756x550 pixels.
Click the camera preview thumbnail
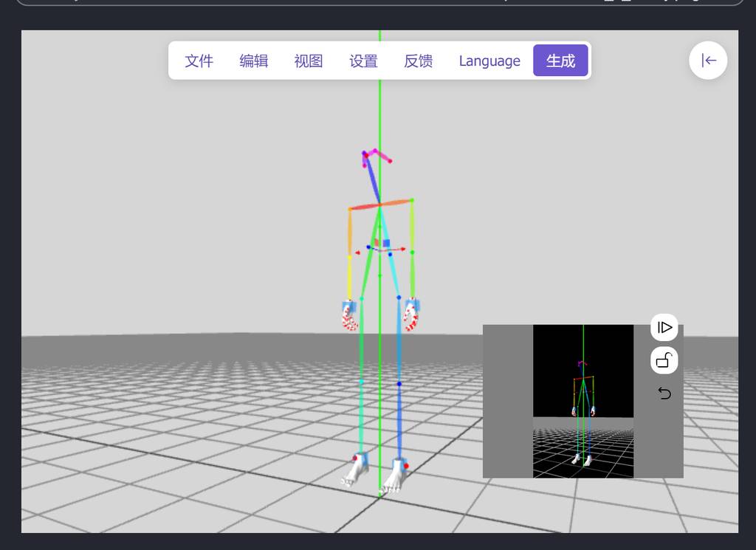tap(583, 401)
